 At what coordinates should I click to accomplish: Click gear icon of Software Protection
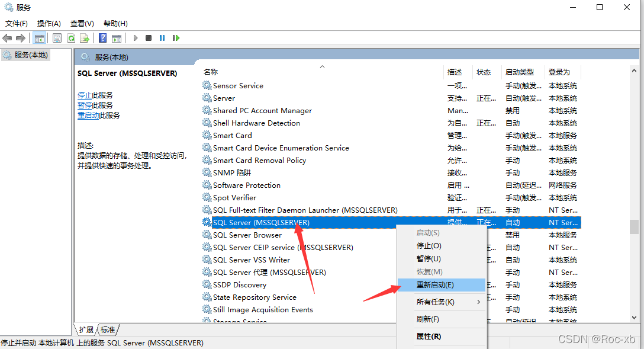(x=207, y=185)
